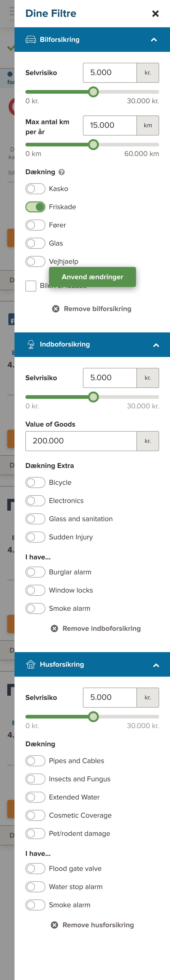Click the Value of Goods input field

(x=81, y=441)
